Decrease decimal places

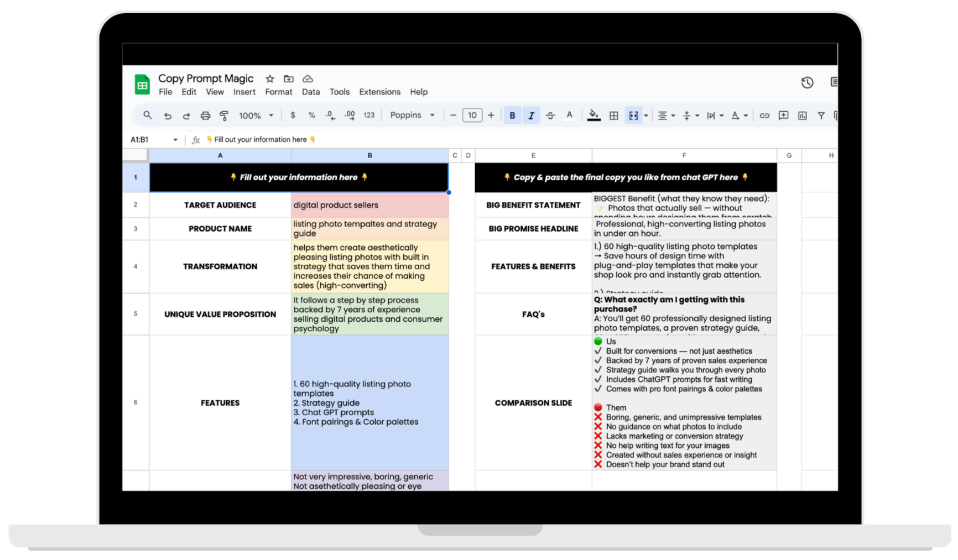(x=330, y=115)
